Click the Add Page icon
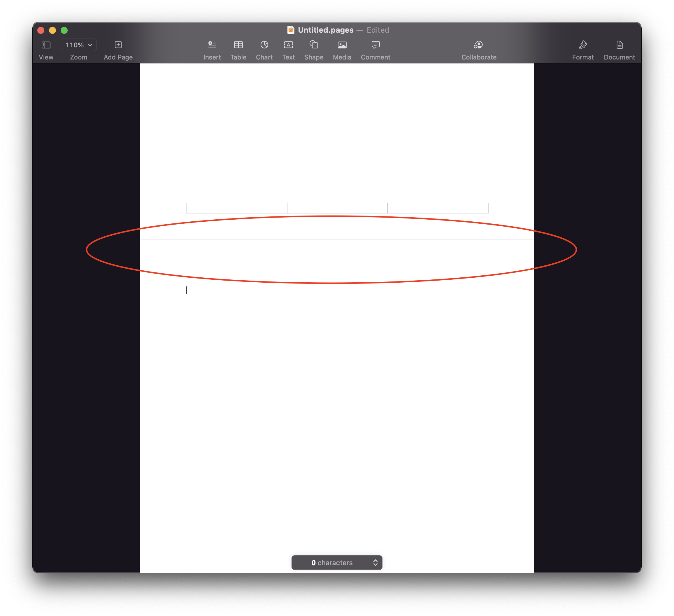 click(x=118, y=45)
